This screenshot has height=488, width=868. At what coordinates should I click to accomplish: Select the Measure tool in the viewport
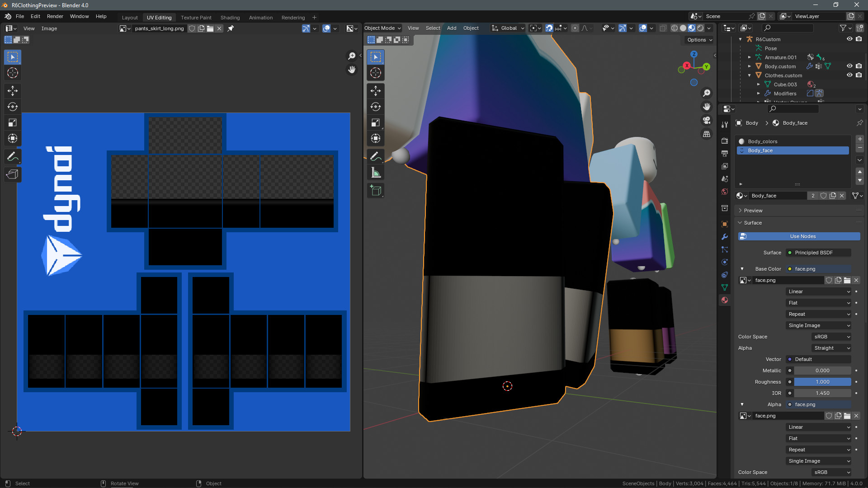pos(375,172)
